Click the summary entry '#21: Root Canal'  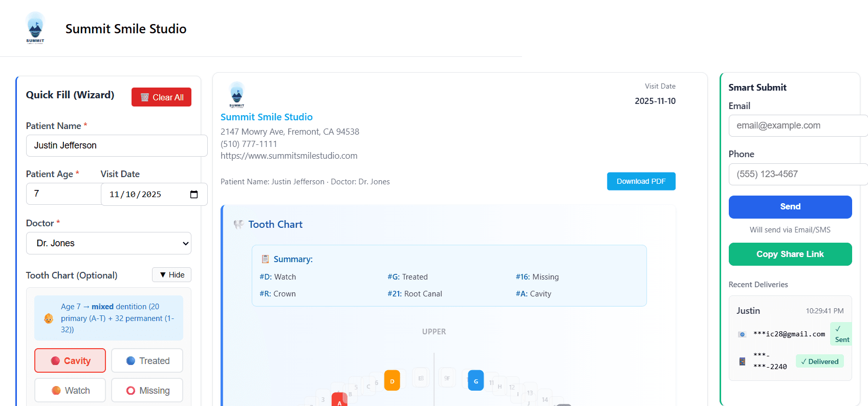pyautogui.click(x=415, y=294)
